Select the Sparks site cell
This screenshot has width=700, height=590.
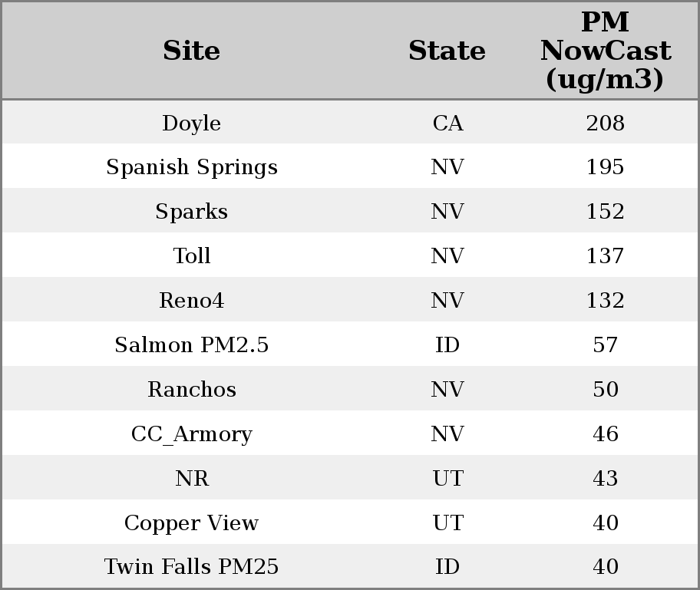coord(191,212)
